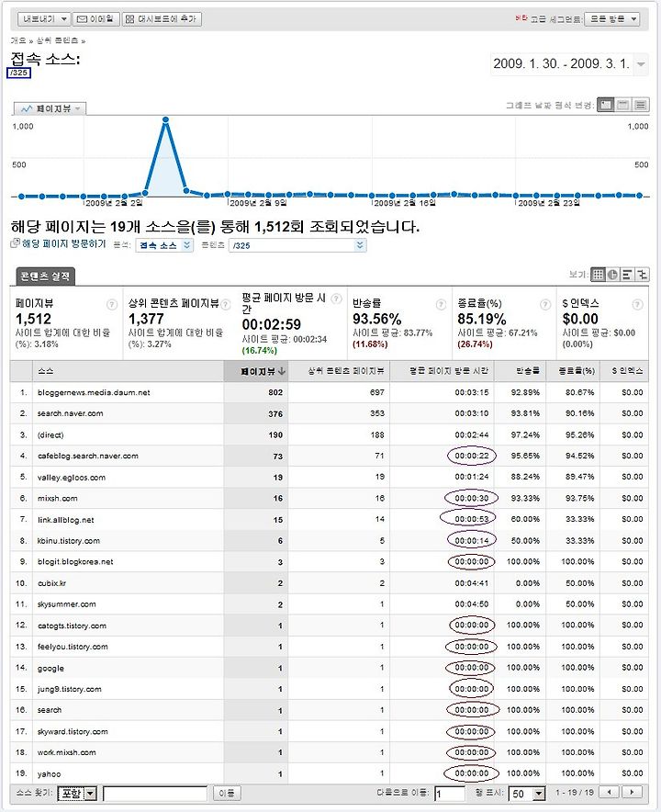Sort by 소스 column header
The height and width of the screenshot is (812, 661).
46,371
